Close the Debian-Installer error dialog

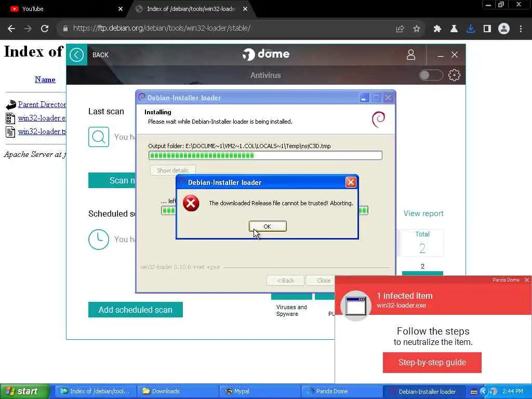[x=351, y=182]
